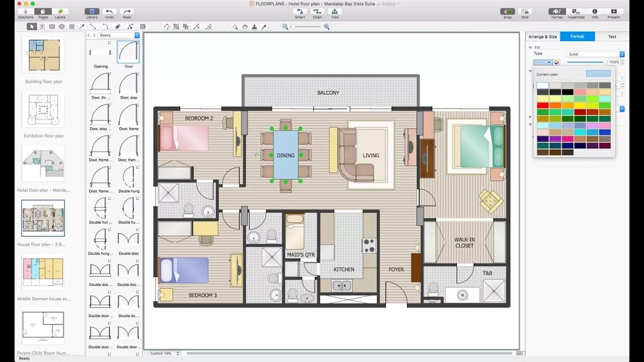Select the blue dining table shape
Viewport: 644px width, 362px height.
coord(286,155)
